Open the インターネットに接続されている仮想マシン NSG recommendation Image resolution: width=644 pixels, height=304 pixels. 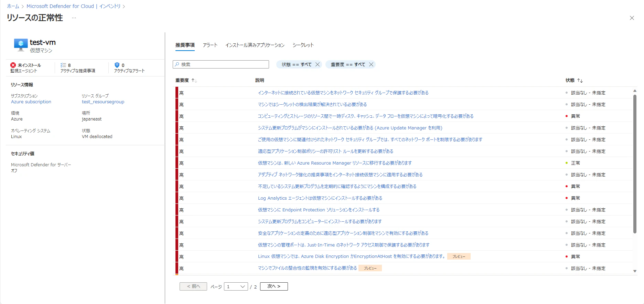pos(343,93)
